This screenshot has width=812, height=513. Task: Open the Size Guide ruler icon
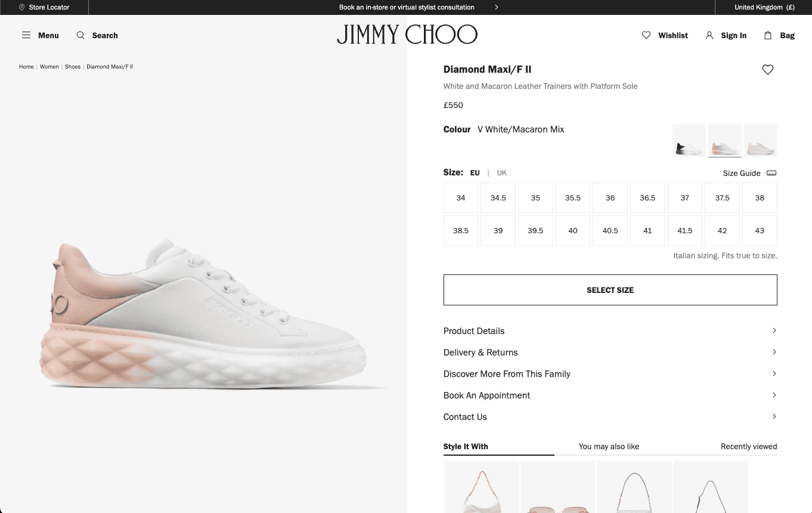[771, 172]
